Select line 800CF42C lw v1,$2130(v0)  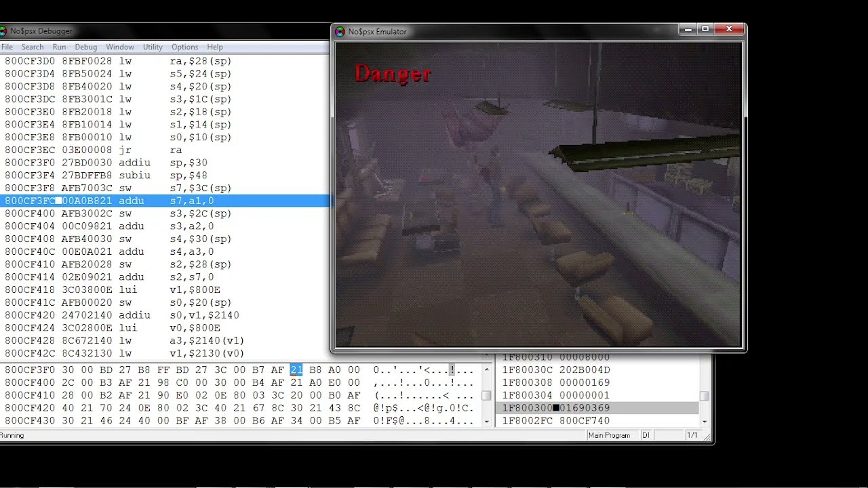[x=165, y=353]
